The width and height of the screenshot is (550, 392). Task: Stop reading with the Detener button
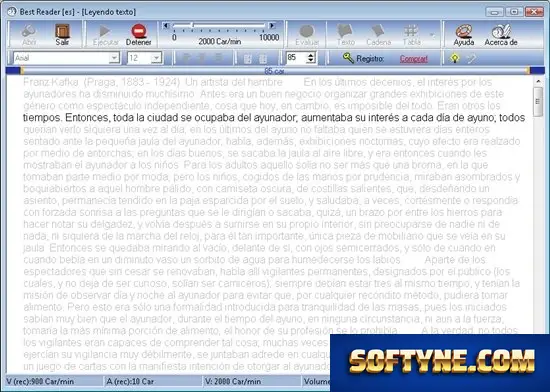tap(139, 31)
